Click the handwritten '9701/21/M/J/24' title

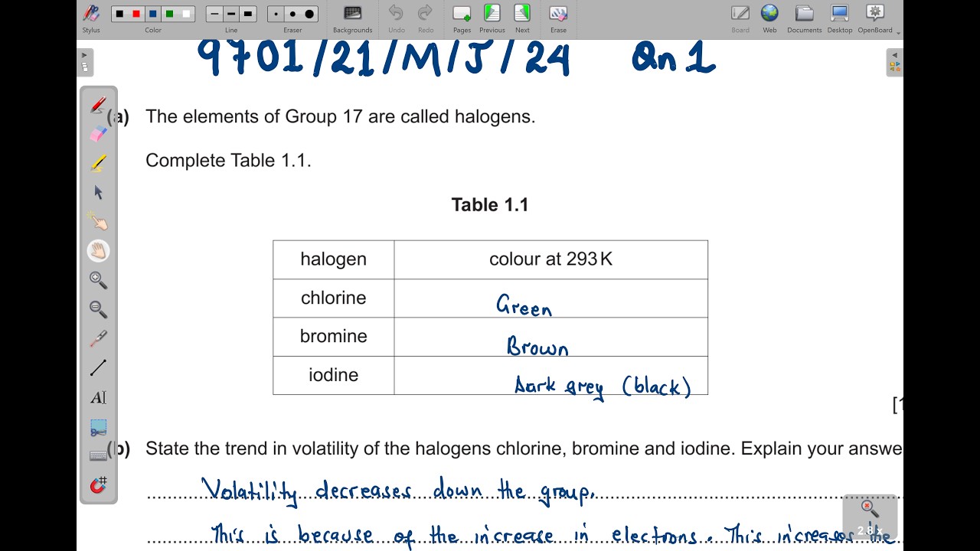point(384,58)
